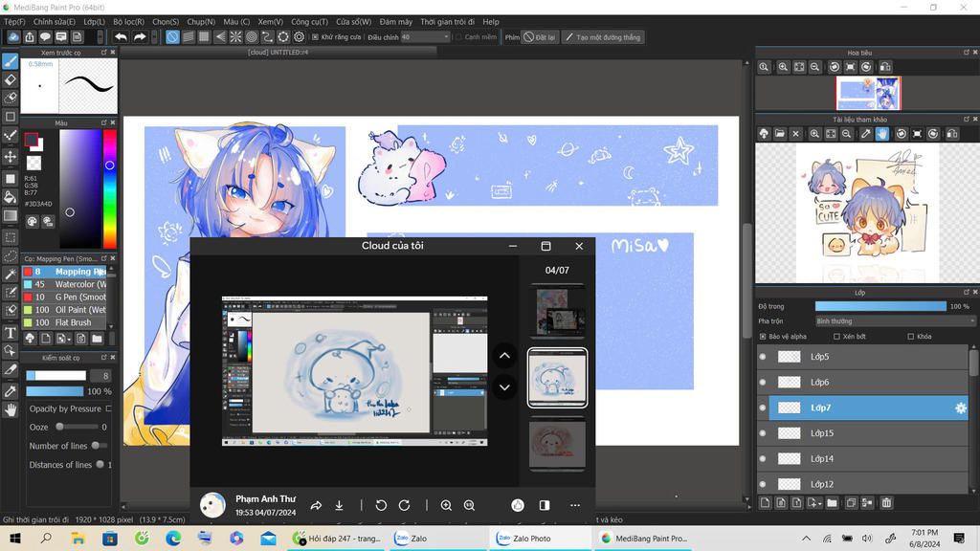This screenshot has width=980, height=551.
Task: Select the Watercolor brush
Action: tap(64, 284)
